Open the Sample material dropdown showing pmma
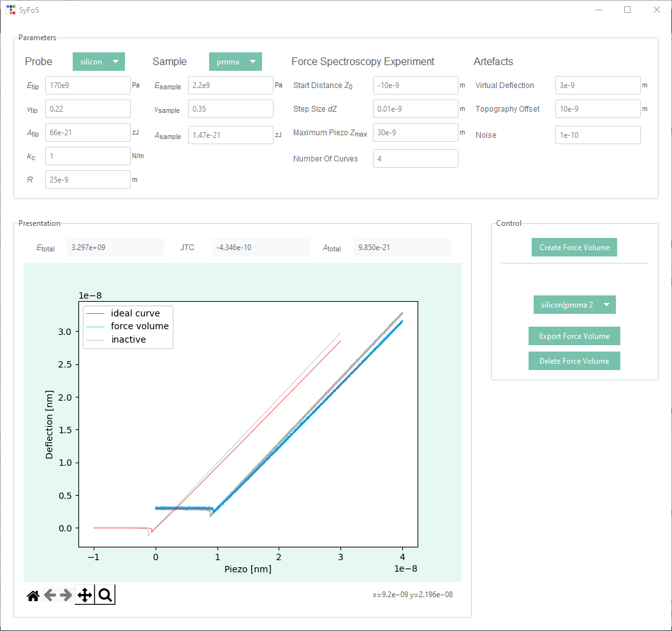 pos(235,61)
